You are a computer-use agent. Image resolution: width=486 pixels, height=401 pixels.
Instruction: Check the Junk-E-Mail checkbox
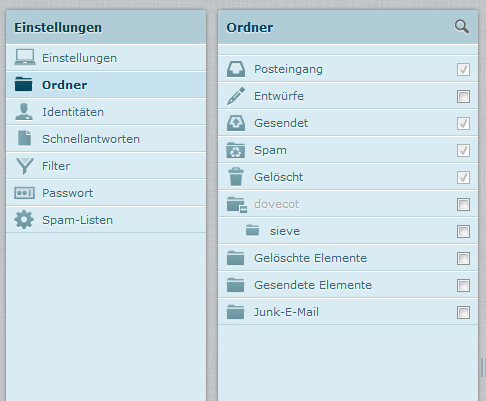click(x=463, y=312)
